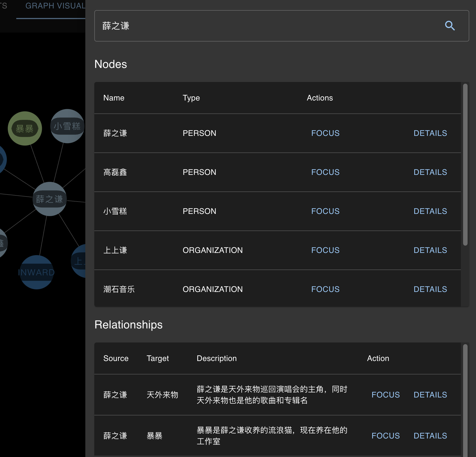Click the magnifier search icon

coord(450,26)
